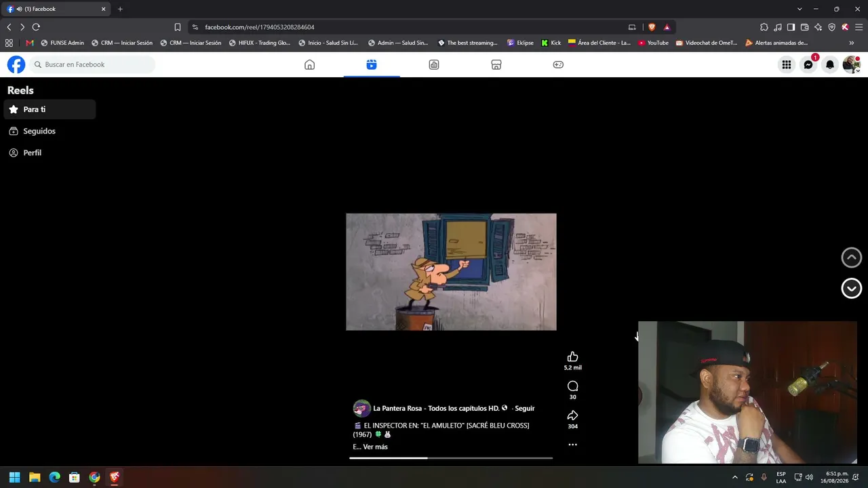The width and height of the screenshot is (868, 488).
Task: Open the account profile picture menu
Action: (852, 64)
